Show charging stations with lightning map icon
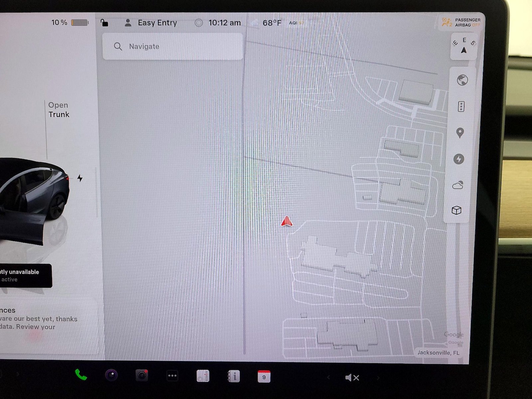Screen dimensions: 532x399 pyautogui.click(x=459, y=159)
